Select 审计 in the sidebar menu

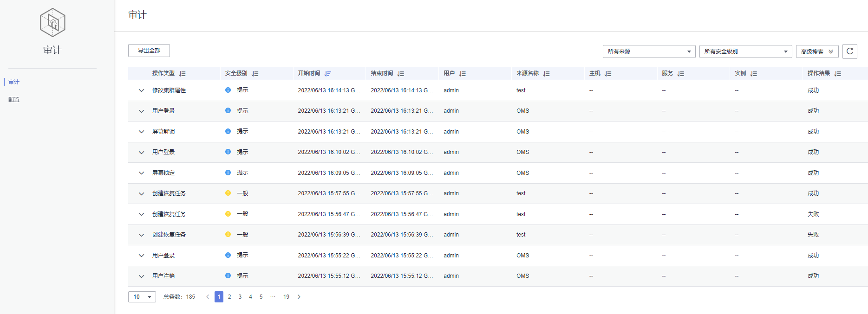tap(14, 82)
